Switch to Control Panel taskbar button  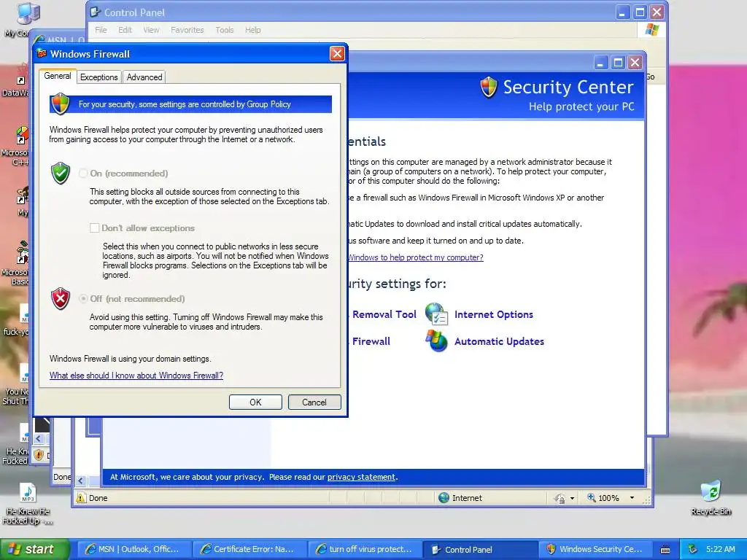480,549
